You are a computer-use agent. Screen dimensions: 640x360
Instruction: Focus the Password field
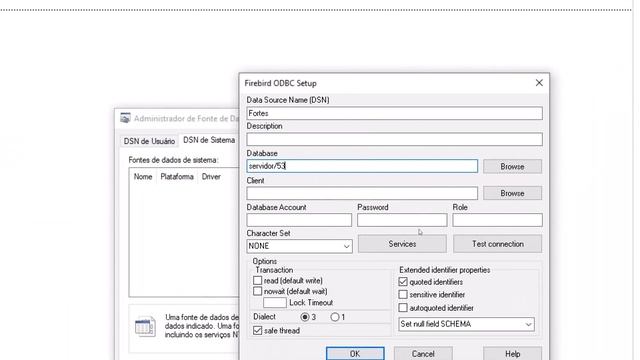click(402, 220)
